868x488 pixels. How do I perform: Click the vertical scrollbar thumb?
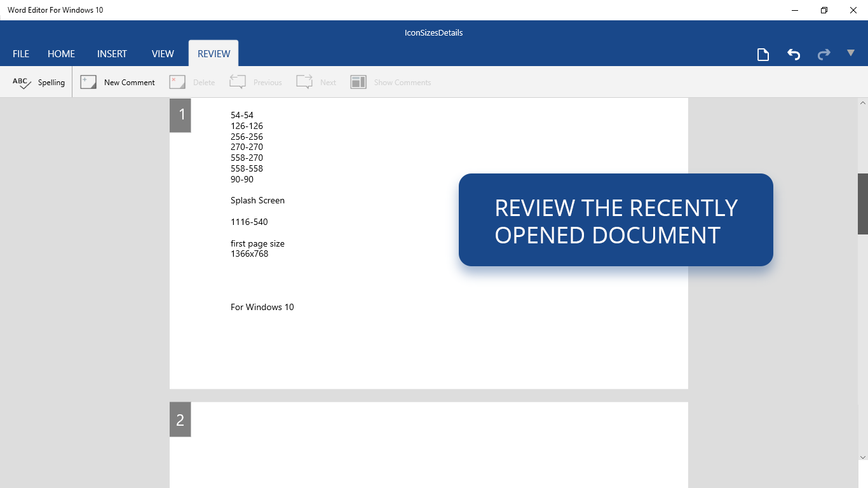click(863, 204)
